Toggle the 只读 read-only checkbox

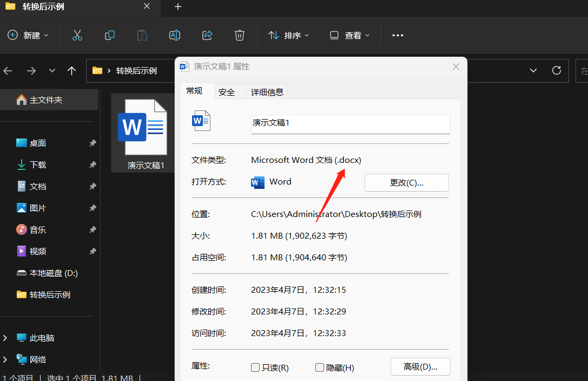click(x=255, y=367)
